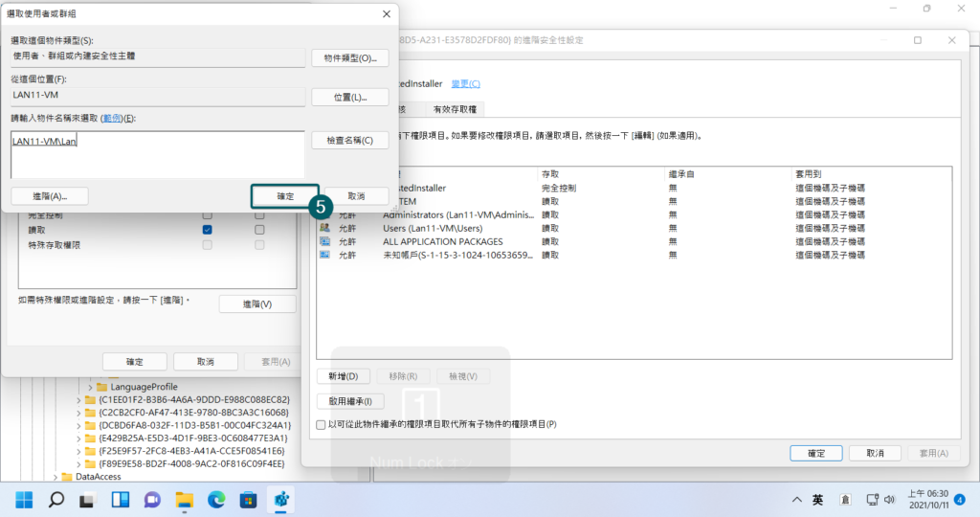Switch to the 有效存取權限 tab
980x517 pixels.
click(455, 109)
